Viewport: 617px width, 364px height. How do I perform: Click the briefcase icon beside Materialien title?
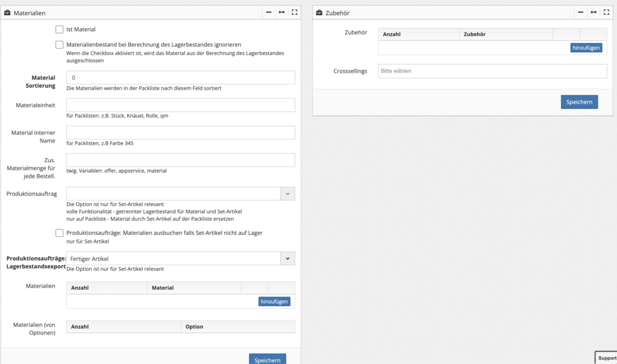[7, 13]
